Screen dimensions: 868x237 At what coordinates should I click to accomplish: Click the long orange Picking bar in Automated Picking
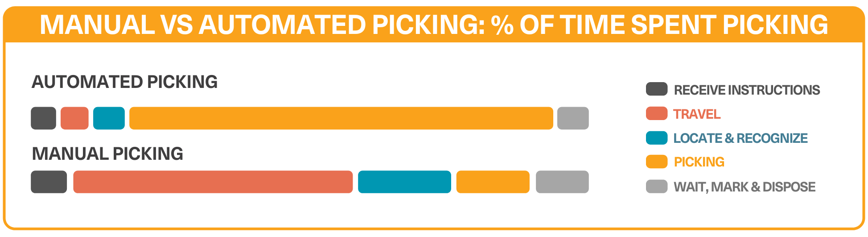(341, 118)
